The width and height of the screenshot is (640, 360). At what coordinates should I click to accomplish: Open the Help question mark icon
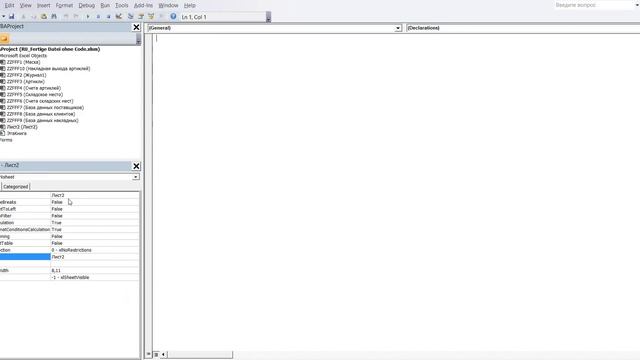pyautogui.click(x=173, y=17)
